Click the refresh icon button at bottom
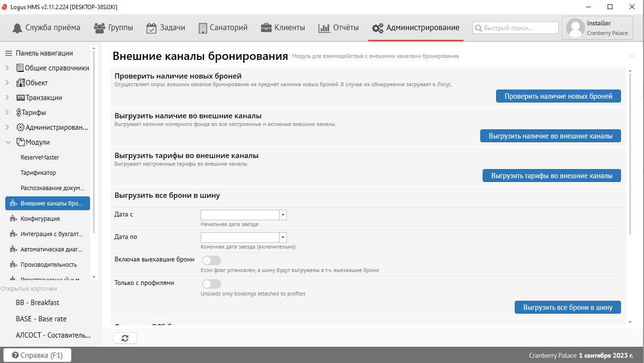644x363 pixels. [125, 338]
